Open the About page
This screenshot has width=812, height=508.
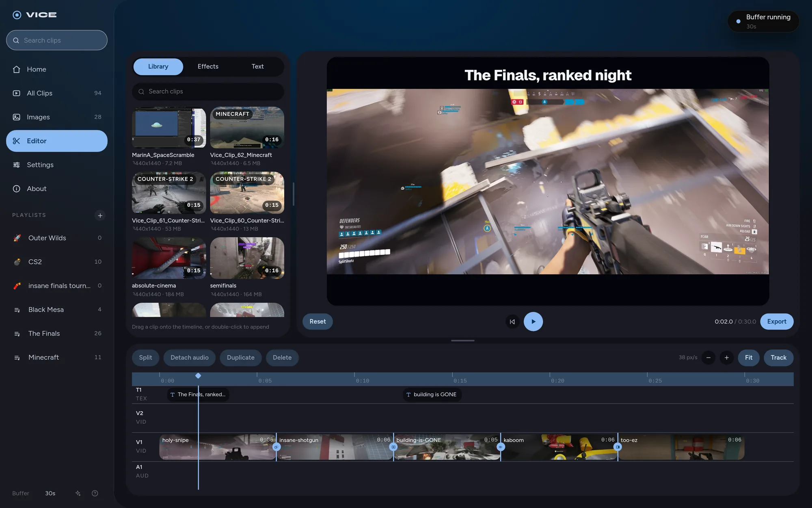(57, 189)
